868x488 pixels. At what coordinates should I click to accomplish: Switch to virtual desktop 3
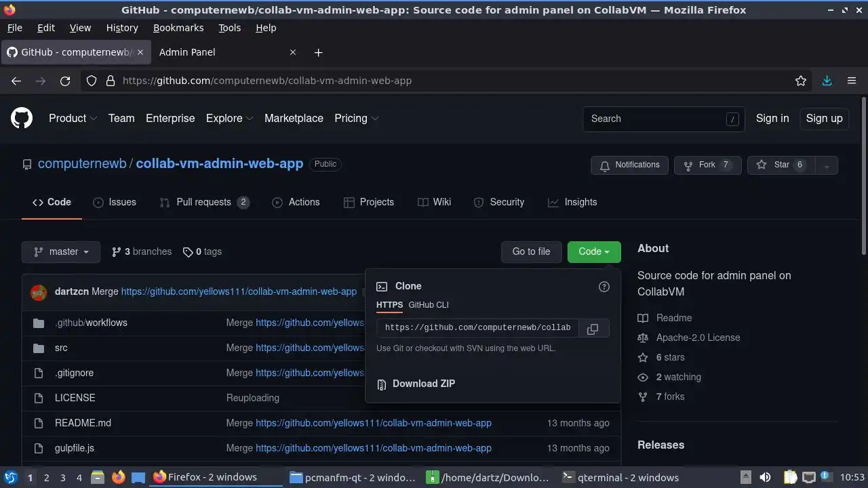click(x=62, y=477)
